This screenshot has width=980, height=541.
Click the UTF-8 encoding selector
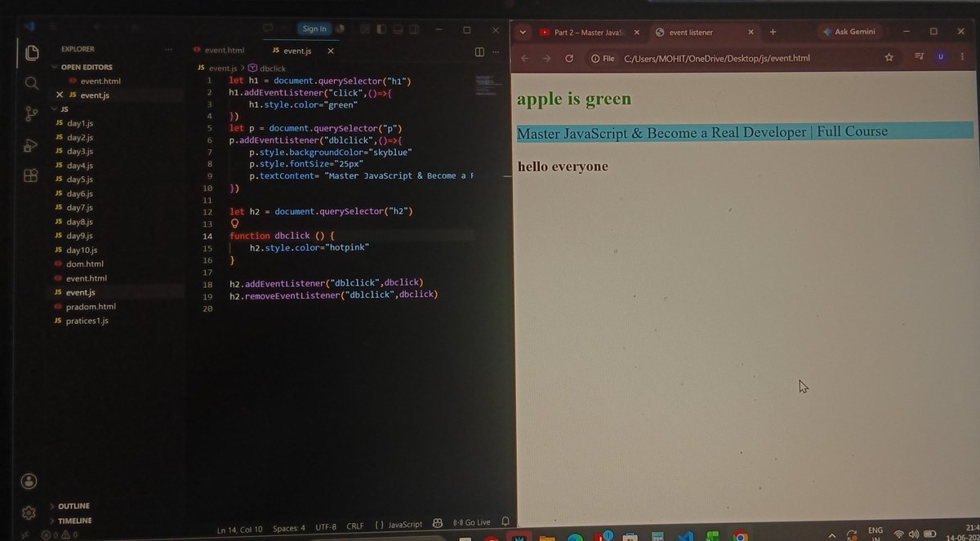tap(326, 526)
